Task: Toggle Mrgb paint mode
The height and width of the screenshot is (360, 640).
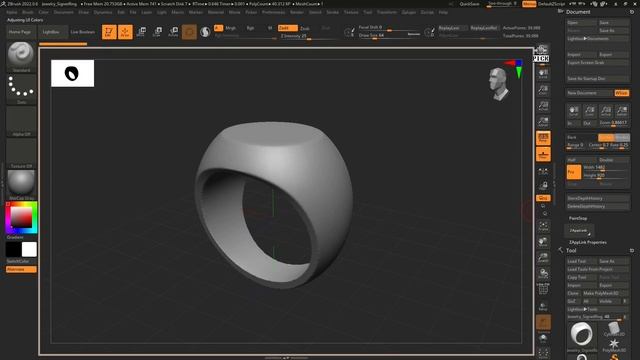Action: [x=231, y=28]
